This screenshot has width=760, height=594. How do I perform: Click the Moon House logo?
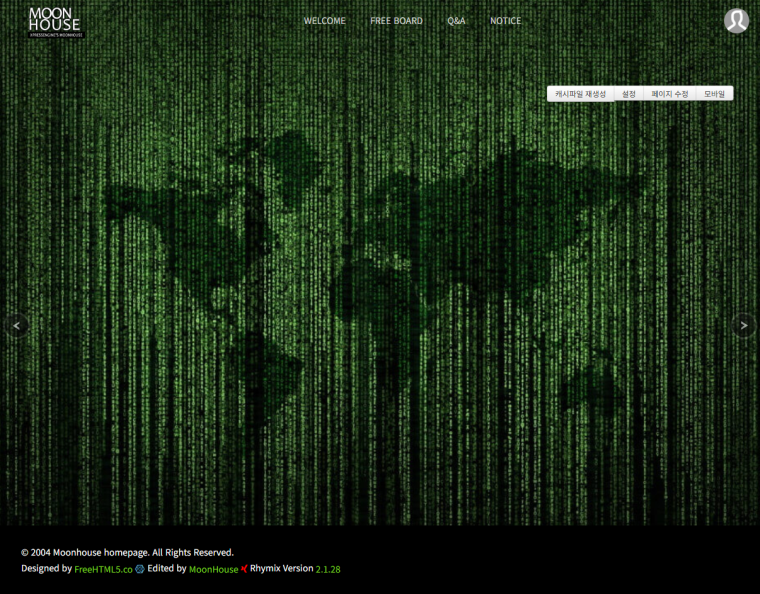56,23
